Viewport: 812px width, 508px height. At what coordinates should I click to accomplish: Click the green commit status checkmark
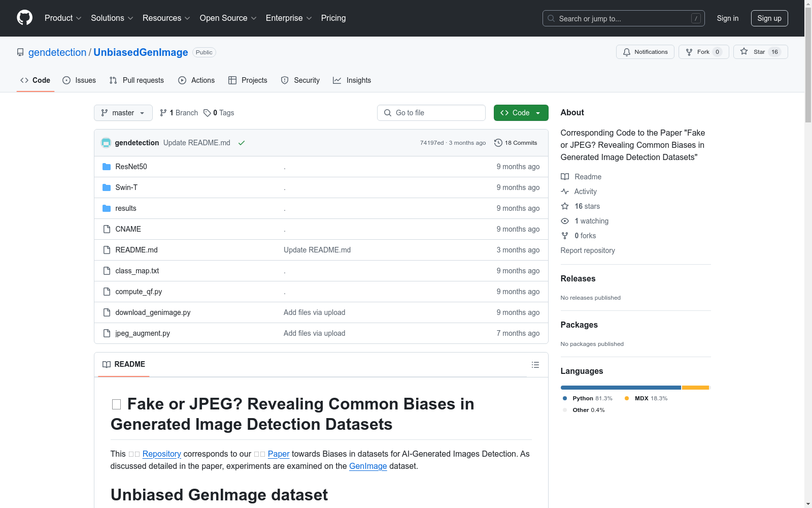pos(242,143)
